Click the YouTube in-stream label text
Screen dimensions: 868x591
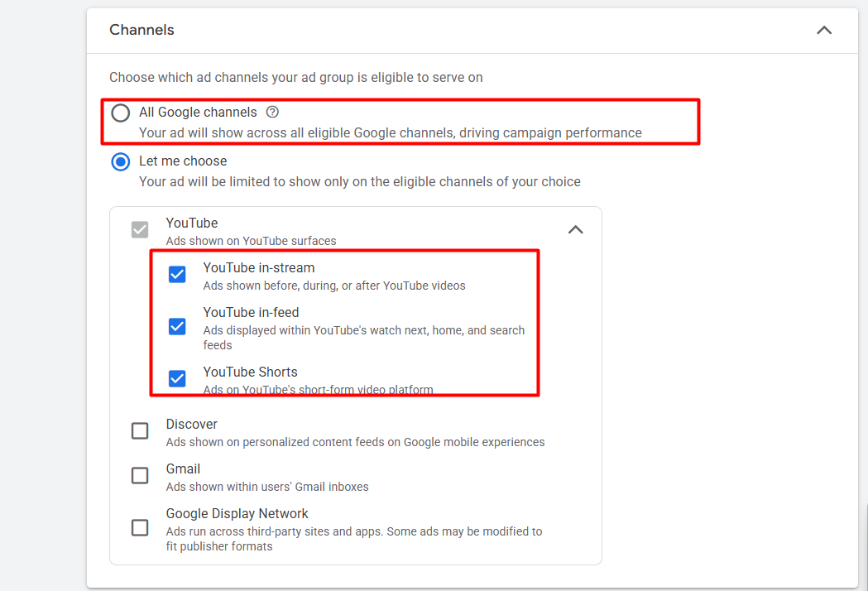tap(259, 268)
